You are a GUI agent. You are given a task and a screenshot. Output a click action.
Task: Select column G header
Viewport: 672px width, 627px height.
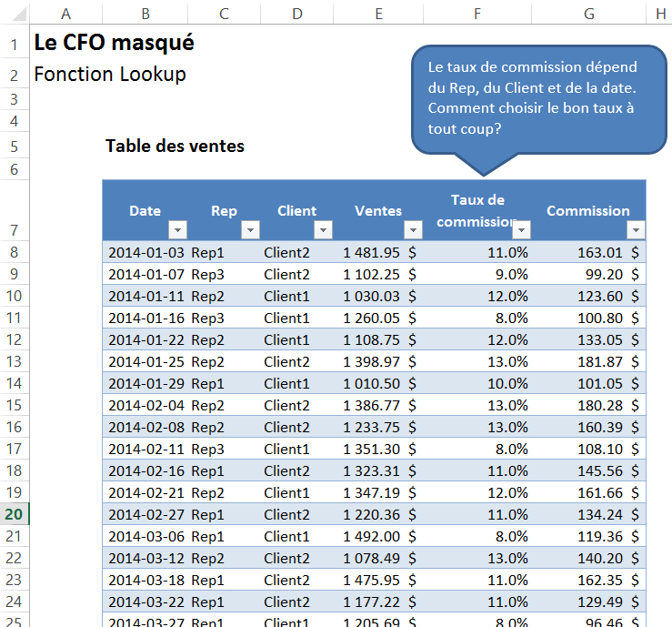[588, 13]
